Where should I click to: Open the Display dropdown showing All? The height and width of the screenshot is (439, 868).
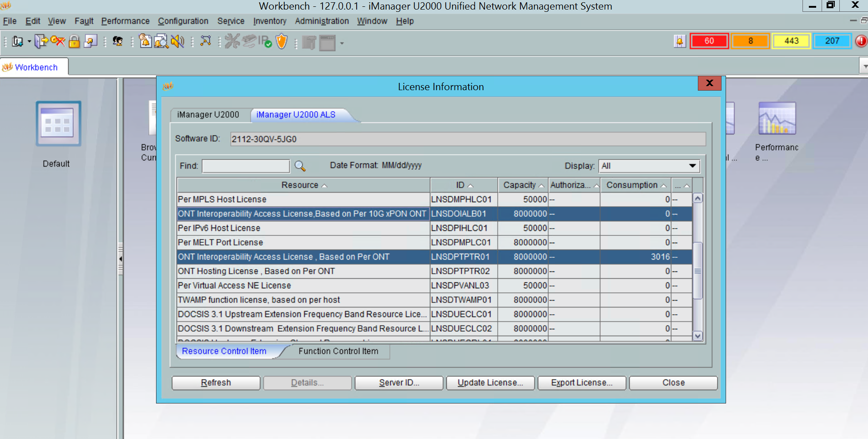click(x=649, y=166)
